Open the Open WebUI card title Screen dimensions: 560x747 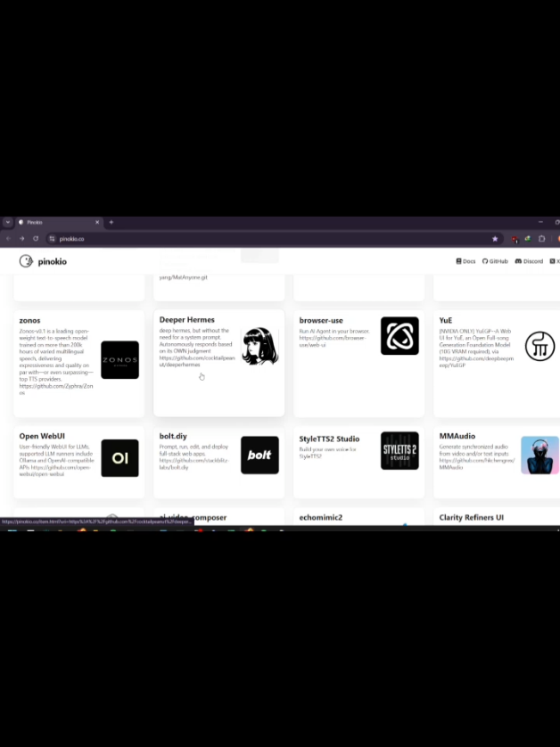42,436
